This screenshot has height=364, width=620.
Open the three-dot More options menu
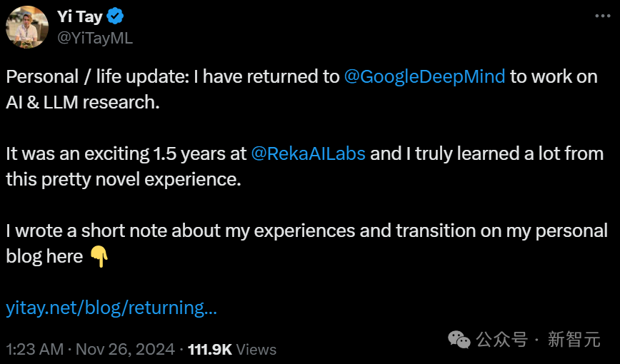pyautogui.click(x=602, y=16)
